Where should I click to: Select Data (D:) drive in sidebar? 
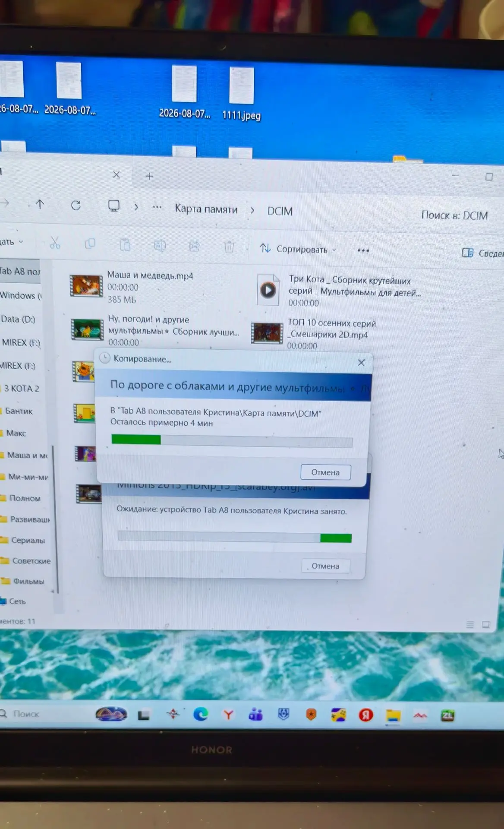pyautogui.click(x=18, y=319)
